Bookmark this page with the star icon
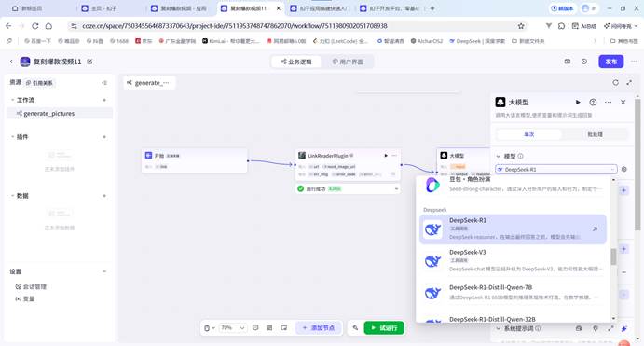644x346 pixels. pyautogui.click(x=521, y=26)
